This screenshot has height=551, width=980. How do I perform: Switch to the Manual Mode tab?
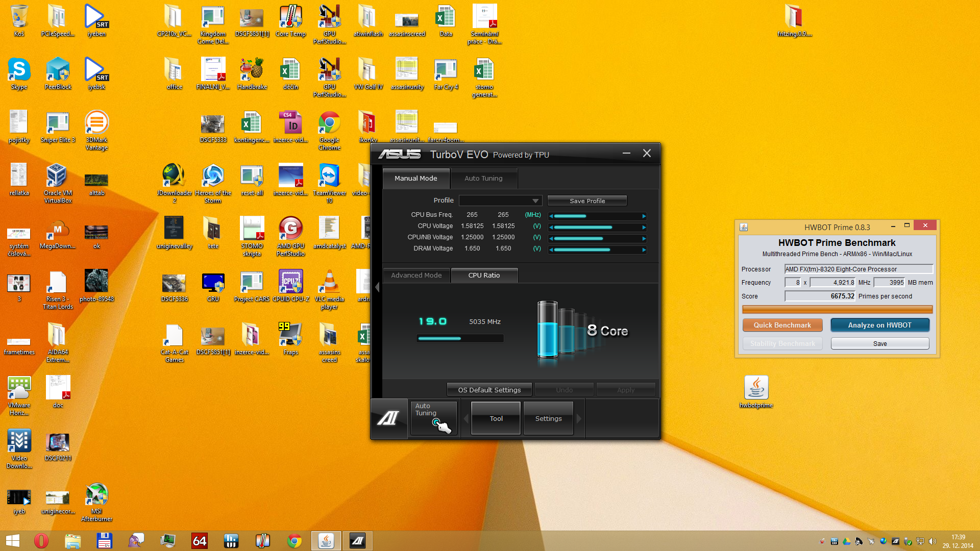coord(415,178)
